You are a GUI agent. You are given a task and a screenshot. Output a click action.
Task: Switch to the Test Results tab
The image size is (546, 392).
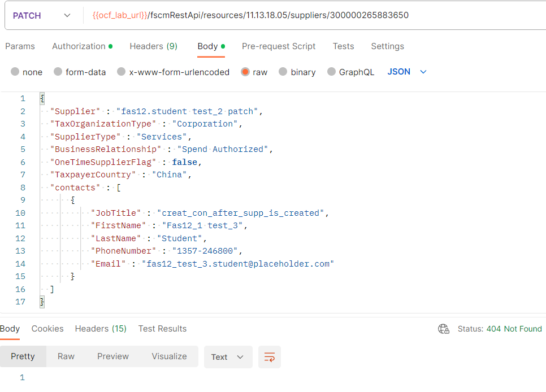[162, 329]
